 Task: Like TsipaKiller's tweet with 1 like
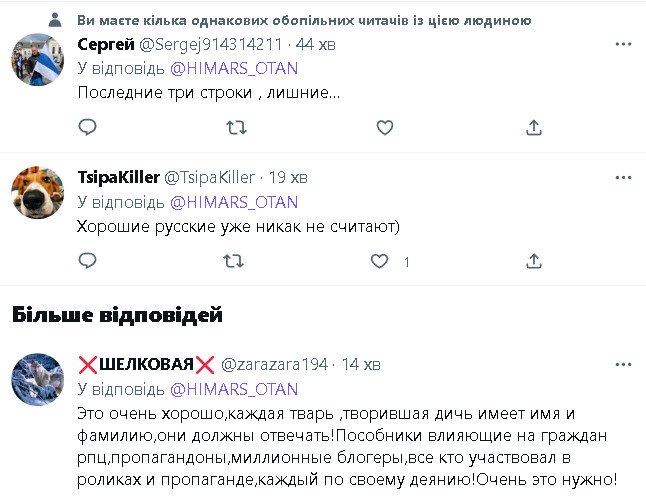click(380, 261)
